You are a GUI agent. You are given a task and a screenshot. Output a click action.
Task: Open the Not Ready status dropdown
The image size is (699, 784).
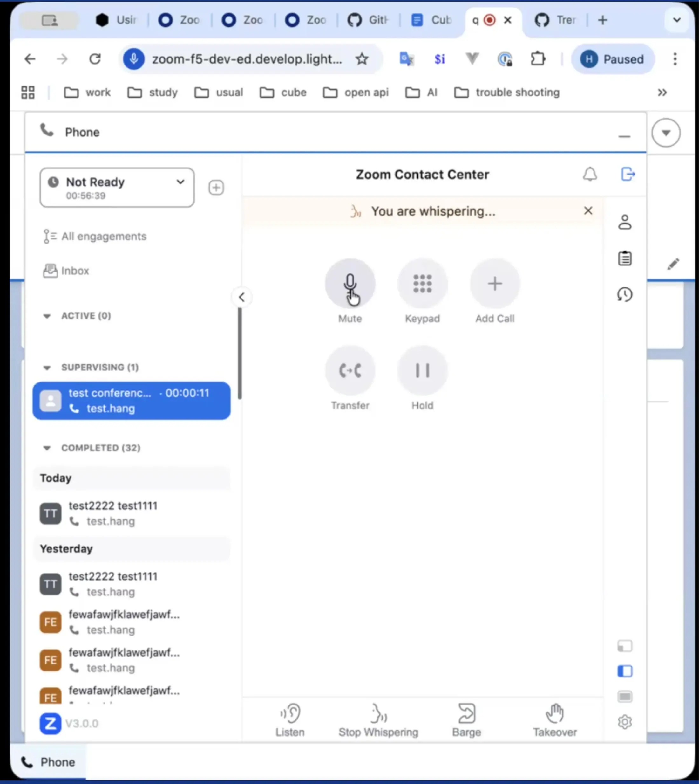click(x=117, y=188)
